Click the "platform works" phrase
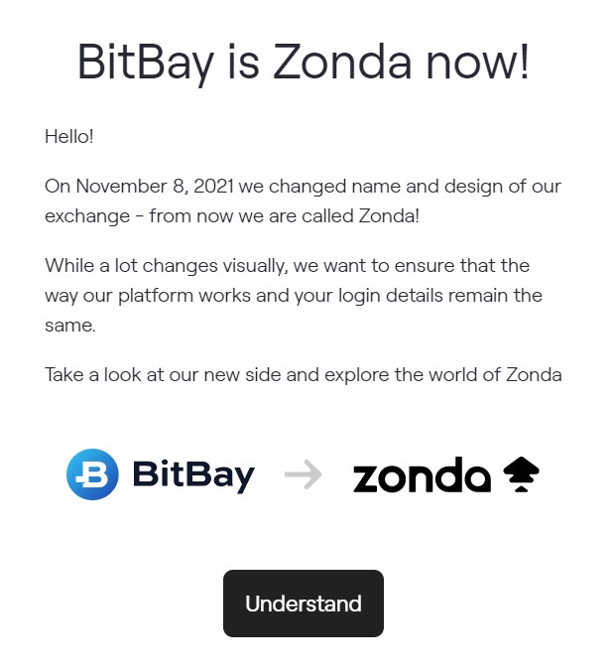 coord(185,296)
